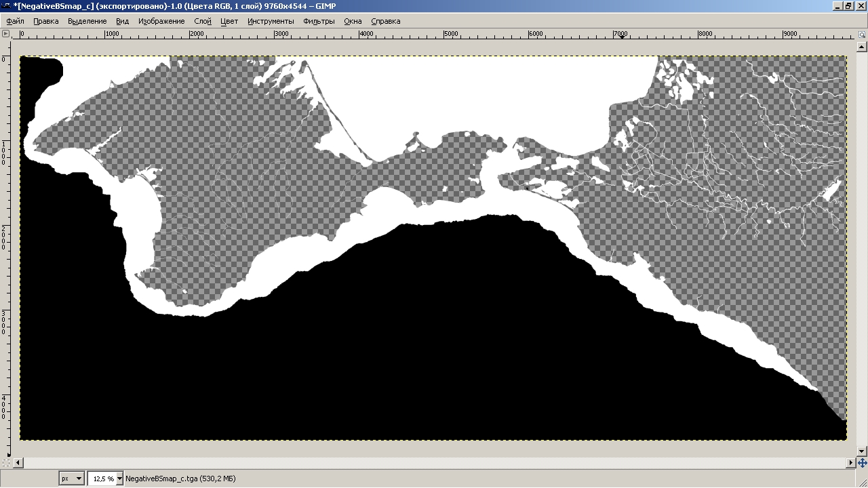Click the horizontal scrollbar left arrow

click(x=18, y=463)
